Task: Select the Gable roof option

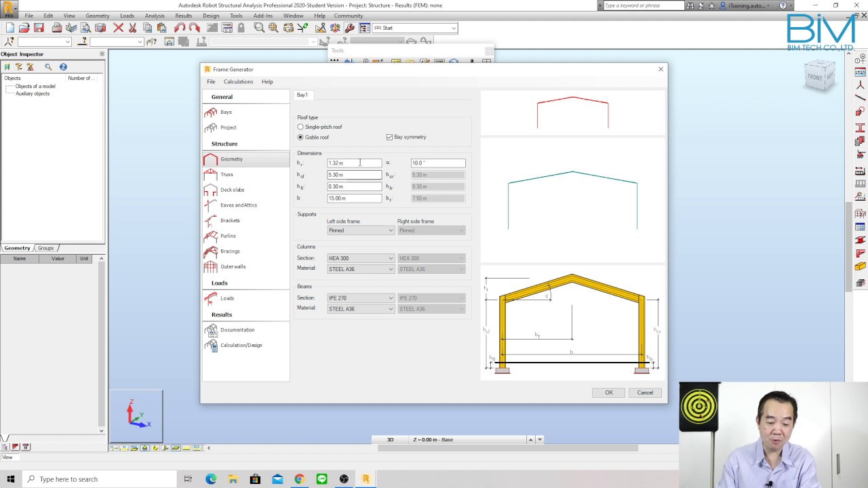Action: pos(300,137)
